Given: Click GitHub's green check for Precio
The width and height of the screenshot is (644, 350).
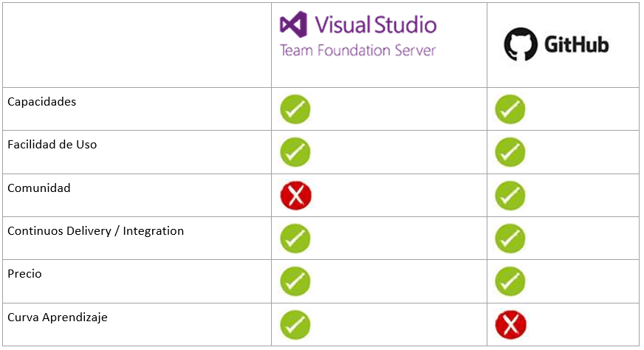Looking at the screenshot, I should (510, 281).
